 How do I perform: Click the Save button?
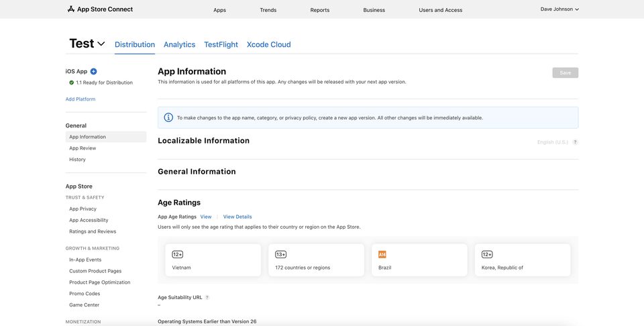pos(565,72)
